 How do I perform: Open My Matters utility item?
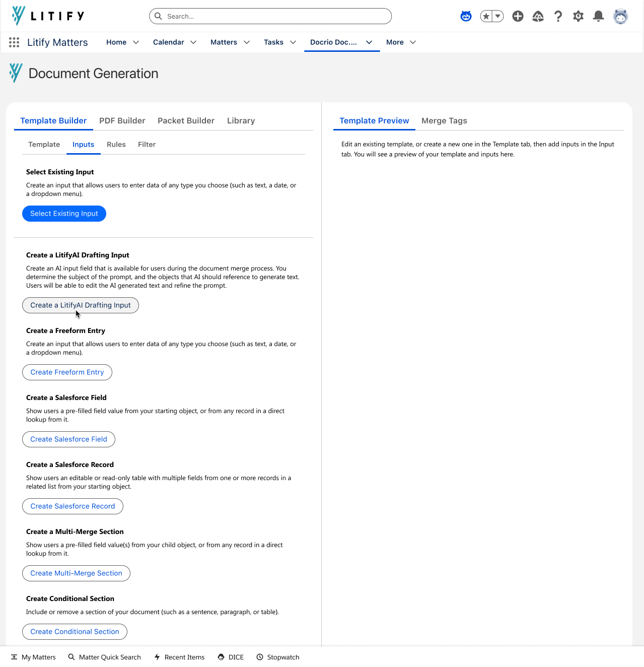tap(33, 657)
